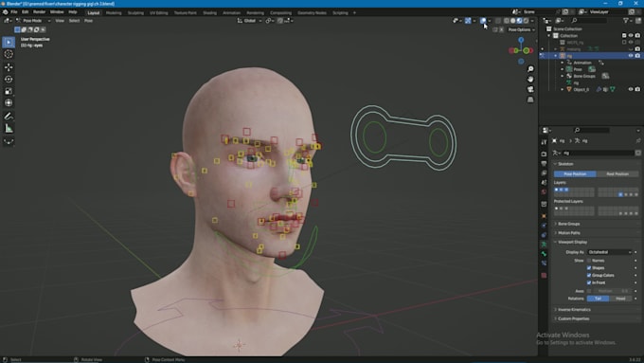The width and height of the screenshot is (644, 363).
Task: Collapse the Viewport Display panel
Action: click(572, 242)
